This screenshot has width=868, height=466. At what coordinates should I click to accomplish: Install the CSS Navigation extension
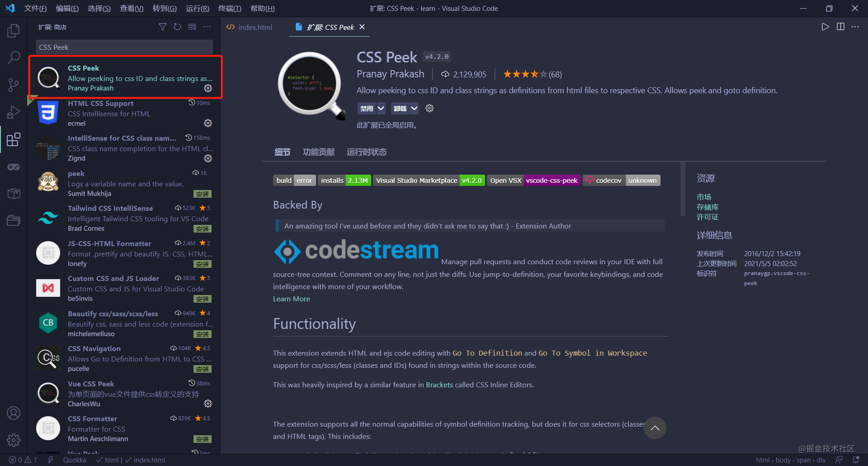coord(203,369)
